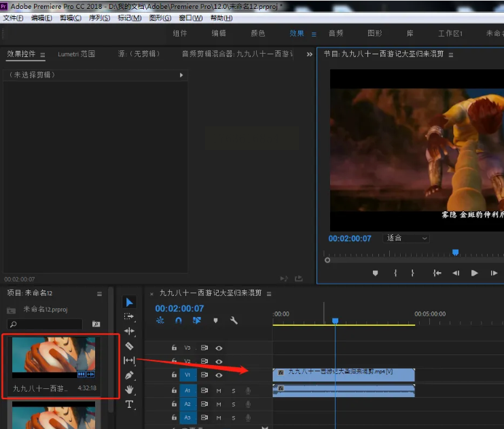The height and width of the screenshot is (429, 504).
Task: Open timeline wrench display settings
Action: click(x=234, y=320)
